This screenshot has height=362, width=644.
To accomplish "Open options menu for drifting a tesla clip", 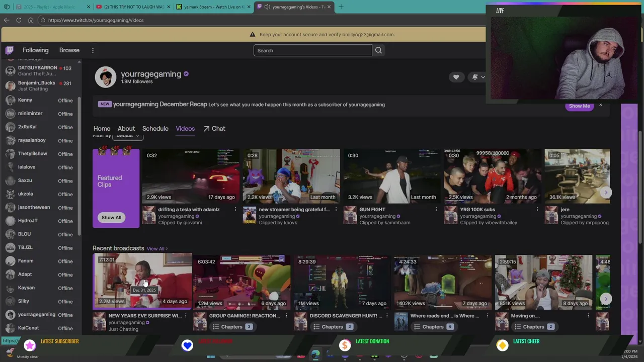I will [x=235, y=210].
